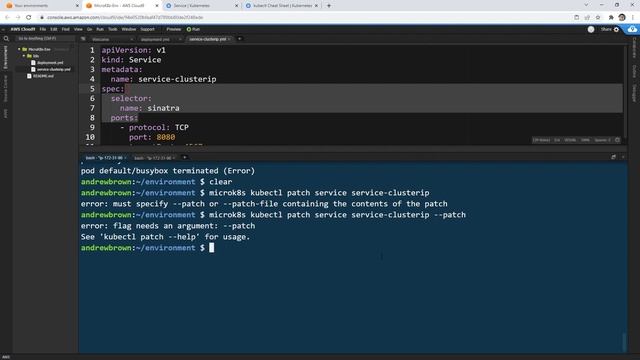Click line number 5 in the gutter
Viewport: 640px width, 360px height.
pos(92,89)
